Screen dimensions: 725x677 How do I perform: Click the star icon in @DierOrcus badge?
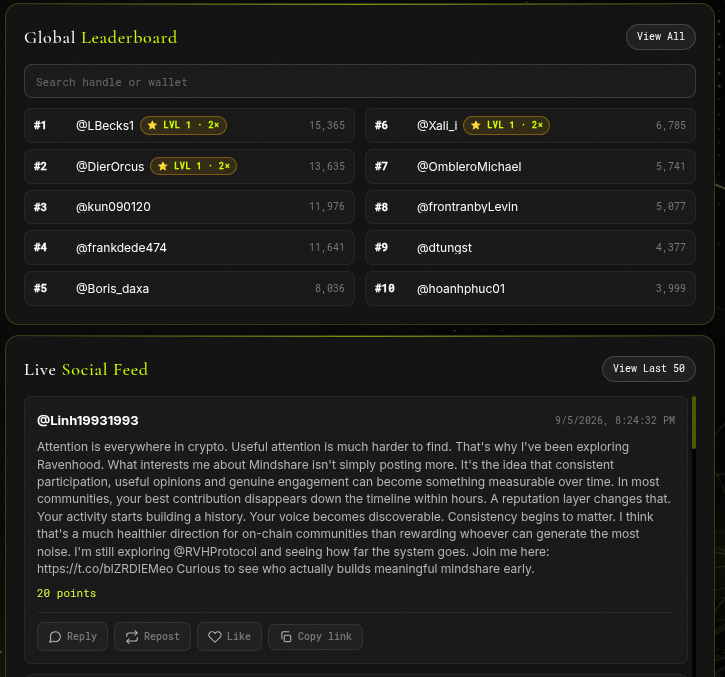pos(163,166)
